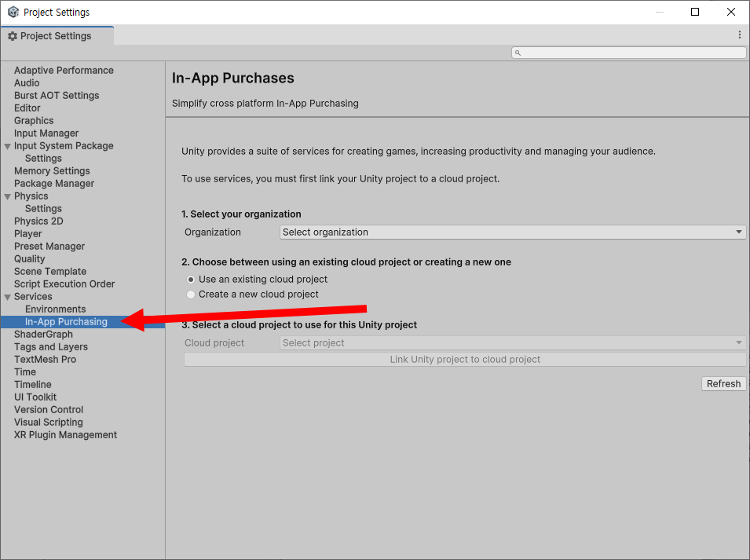Click the In-App Purchases heading
This screenshot has width=750, height=560.
(x=233, y=78)
